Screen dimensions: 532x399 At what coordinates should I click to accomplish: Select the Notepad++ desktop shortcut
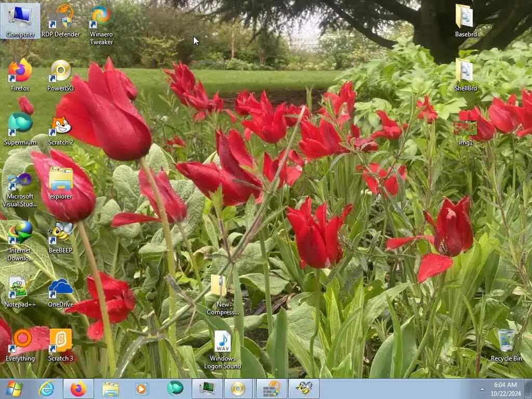pyautogui.click(x=20, y=291)
